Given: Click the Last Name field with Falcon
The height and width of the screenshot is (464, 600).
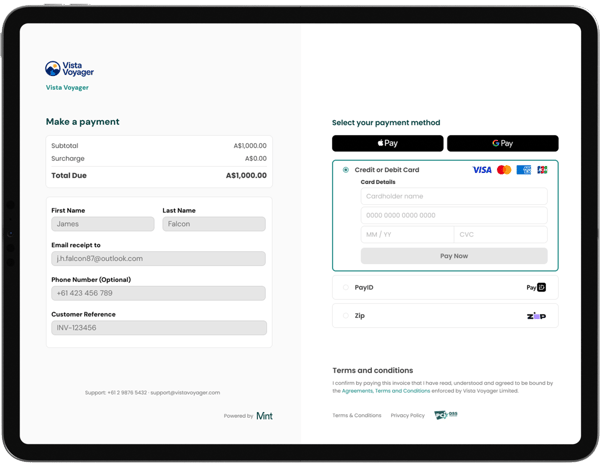Looking at the screenshot, I should pos(214,224).
